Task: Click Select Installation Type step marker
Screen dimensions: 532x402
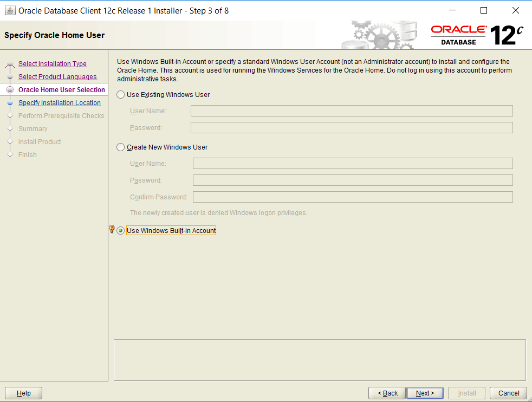Action: point(10,64)
